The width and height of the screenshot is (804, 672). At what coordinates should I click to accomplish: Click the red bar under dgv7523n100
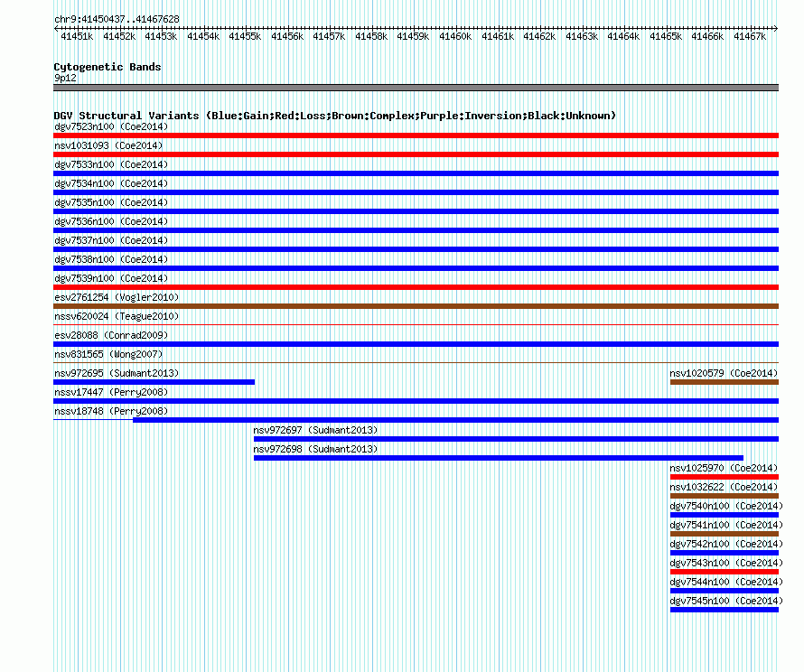416,135
